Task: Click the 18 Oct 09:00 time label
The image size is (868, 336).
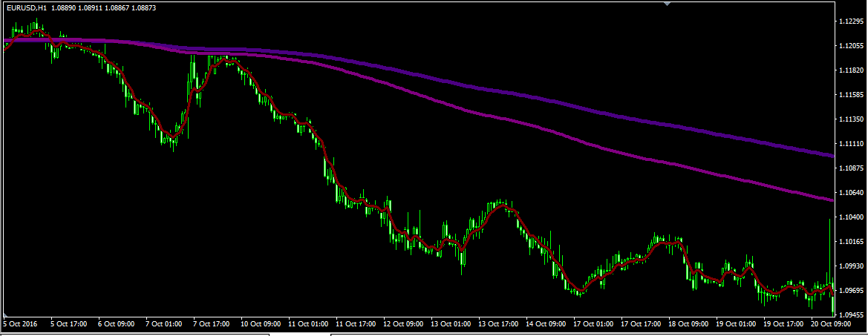Action: coord(688,324)
